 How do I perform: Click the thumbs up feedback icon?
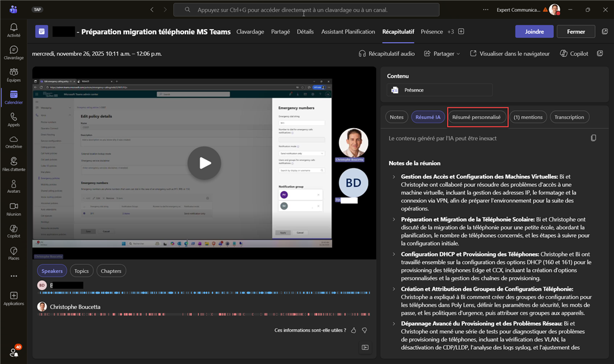coord(354,330)
